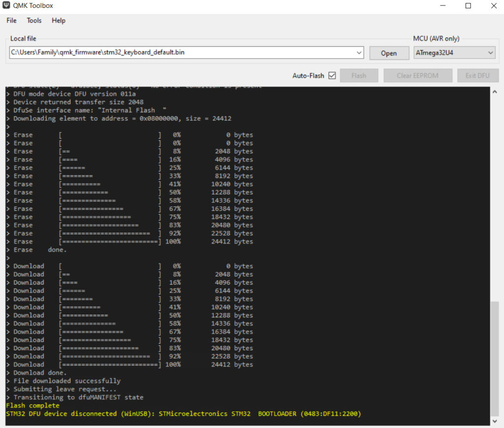The image size is (504, 428).
Task: Click the "File downloaded successfully" log line
Action: pyautogui.click(x=66, y=381)
